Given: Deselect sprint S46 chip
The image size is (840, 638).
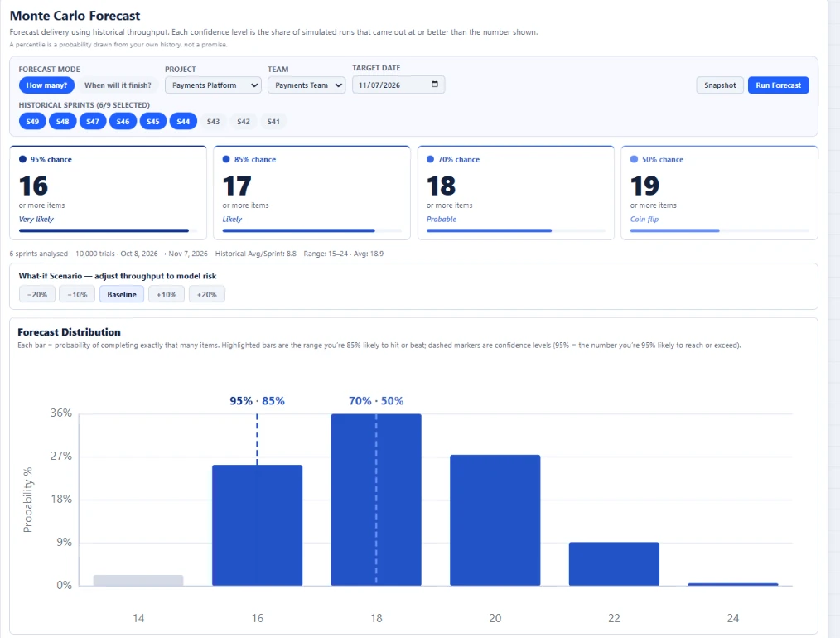Looking at the screenshot, I should point(123,122).
